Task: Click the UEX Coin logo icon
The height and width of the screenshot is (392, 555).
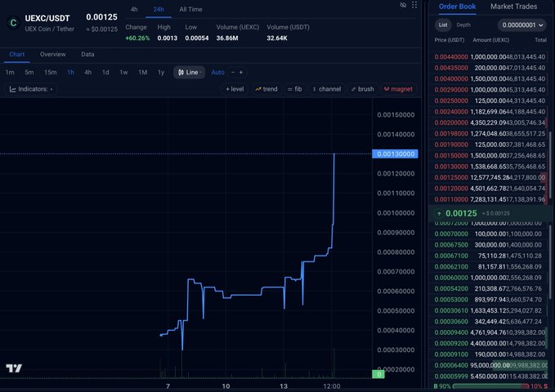Action: (13, 23)
